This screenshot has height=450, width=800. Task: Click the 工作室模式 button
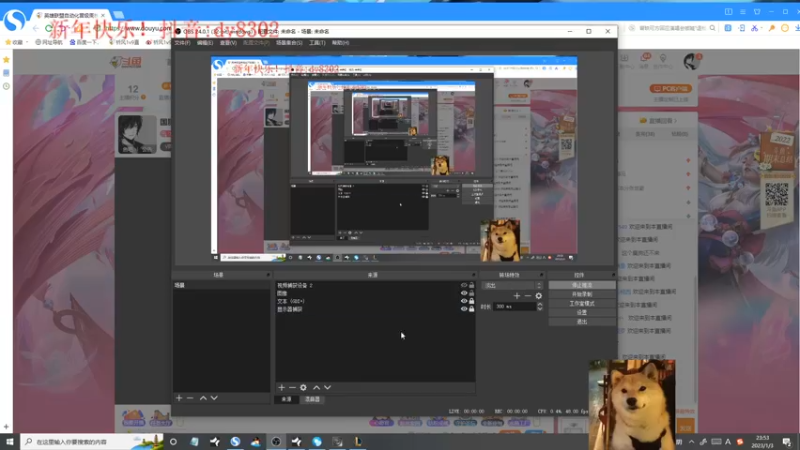582,304
